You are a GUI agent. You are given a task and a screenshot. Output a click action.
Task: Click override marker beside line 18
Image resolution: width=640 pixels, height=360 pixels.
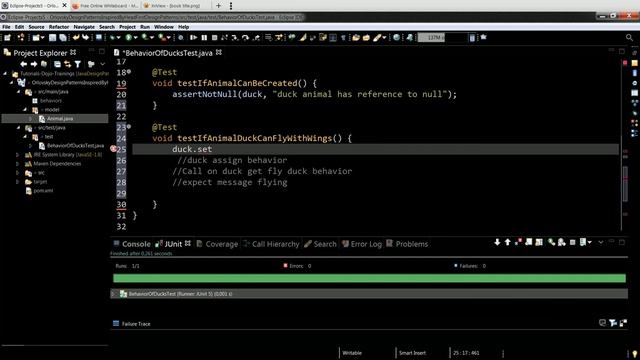[x=129, y=71]
